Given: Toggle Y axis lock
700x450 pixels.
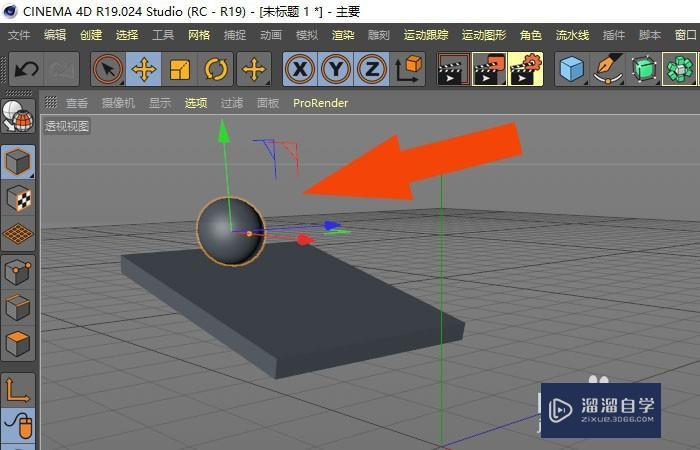Looking at the screenshot, I should [x=336, y=70].
